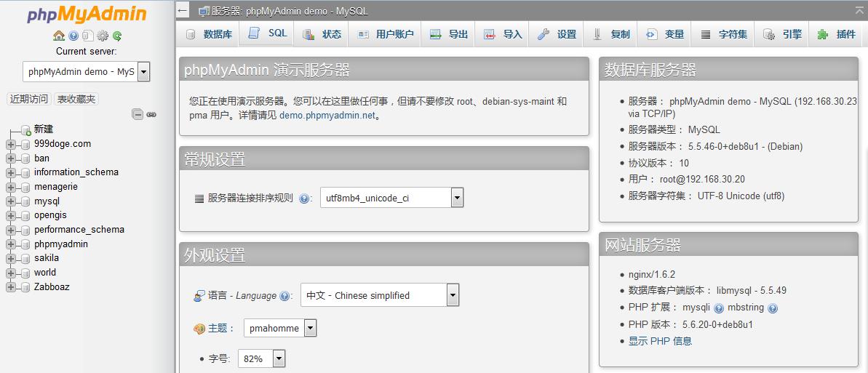Viewport: 868px width, 373px height.
Task: Open the navigation panel settings gear
Action: coord(103,36)
